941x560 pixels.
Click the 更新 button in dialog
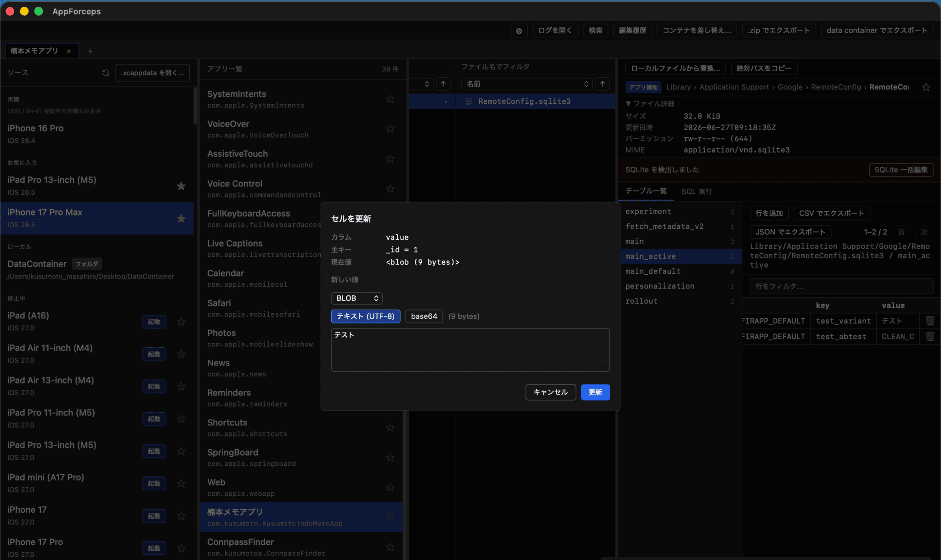(x=595, y=392)
